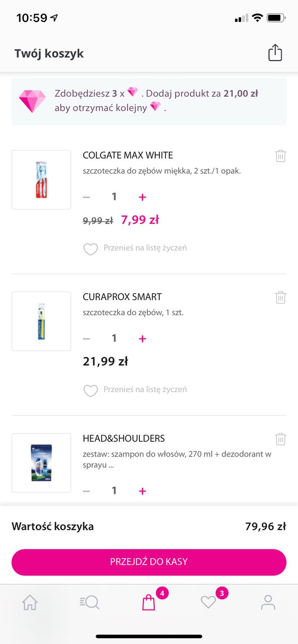Increase Curaprox Smart quantity
Image resolution: width=298 pixels, height=644 pixels.
click(143, 339)
